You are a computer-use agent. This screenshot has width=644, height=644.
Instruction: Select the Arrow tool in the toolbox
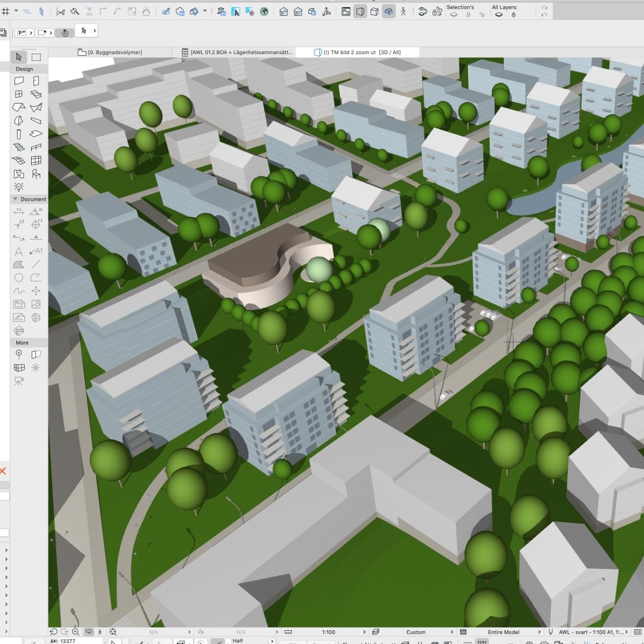click(x=19, y=57)
